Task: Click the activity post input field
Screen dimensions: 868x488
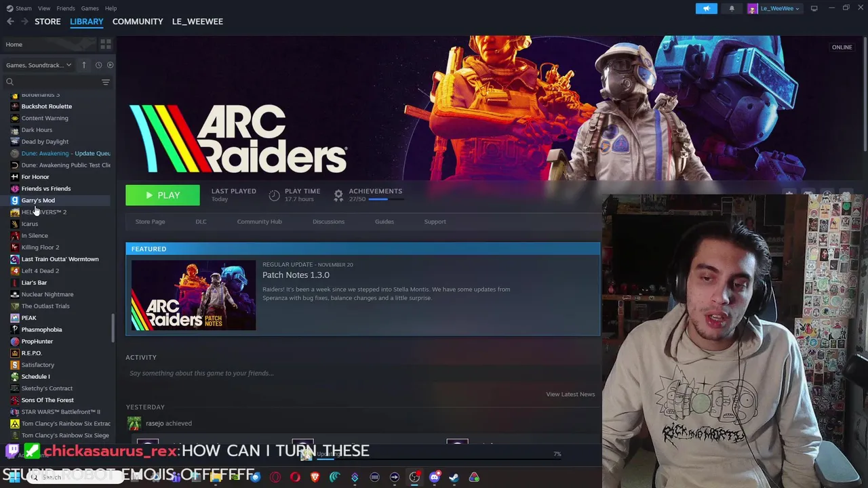Action: coord(362,373)
